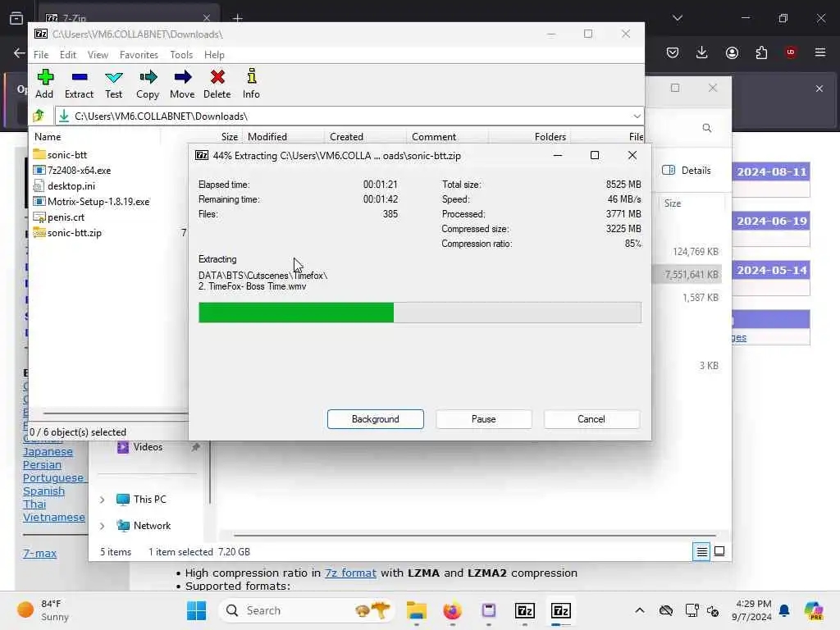840x630 pixels.
Task: Open the Japanese language link
Action: pyautogui.click(x=48, y=452)
